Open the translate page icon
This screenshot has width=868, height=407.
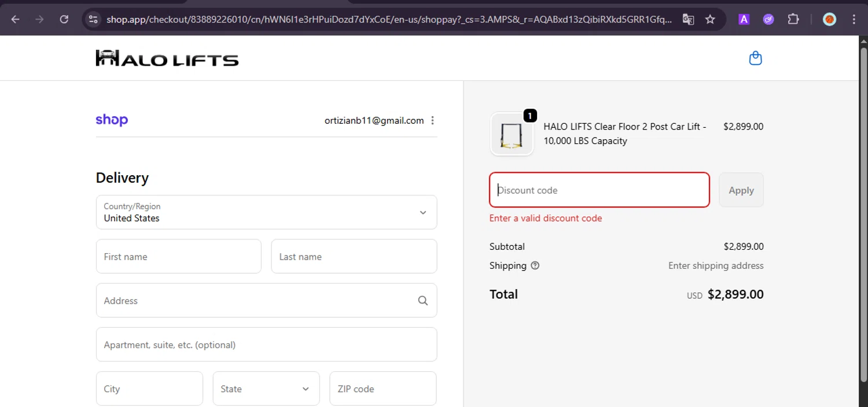688,19
